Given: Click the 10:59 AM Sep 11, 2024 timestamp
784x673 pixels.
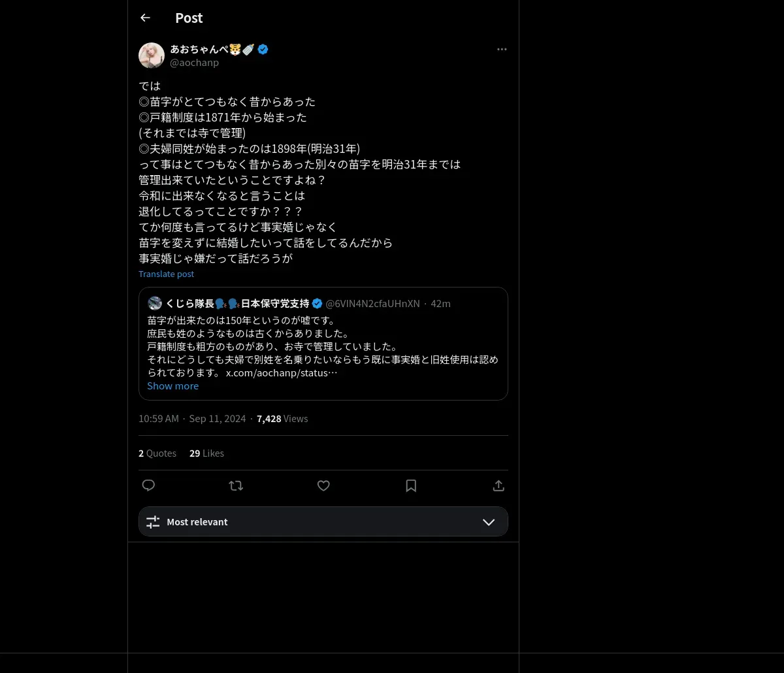Looking at the screenshot, I should click(192, 418).
